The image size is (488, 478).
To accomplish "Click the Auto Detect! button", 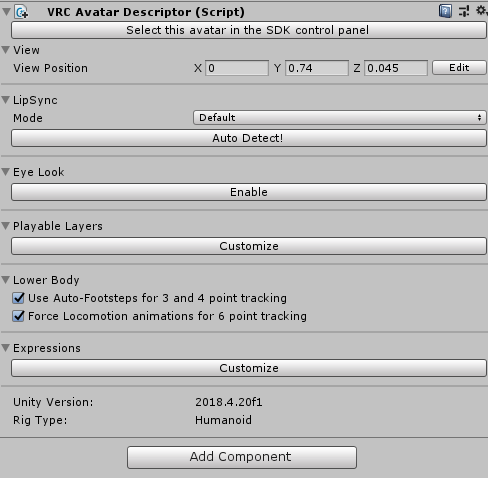I will click(249, 138).
